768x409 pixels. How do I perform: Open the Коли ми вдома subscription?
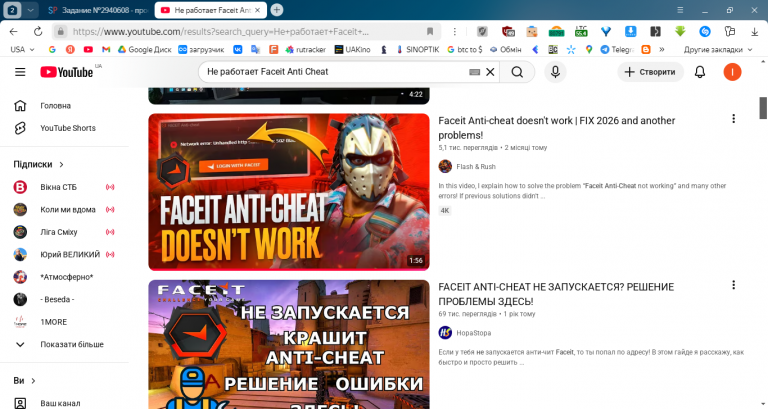(x=66, y=210)
